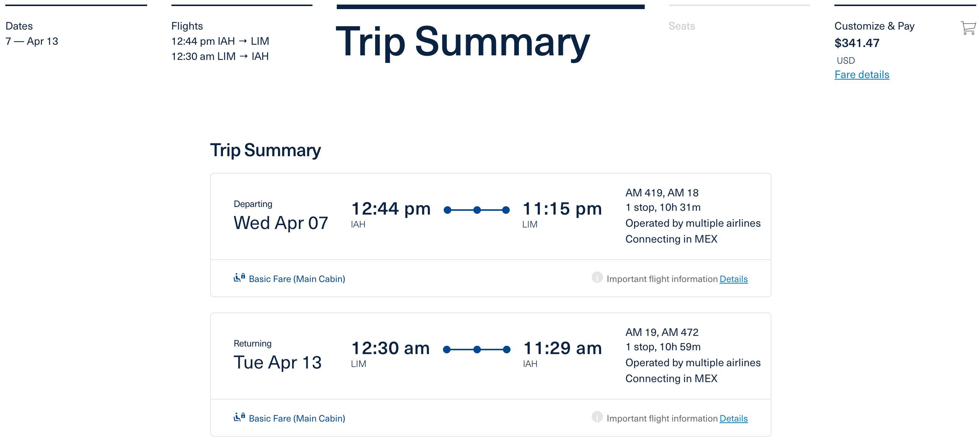
Task: Click the departing flight info circle icon
Action: click(x=597, y=278)
